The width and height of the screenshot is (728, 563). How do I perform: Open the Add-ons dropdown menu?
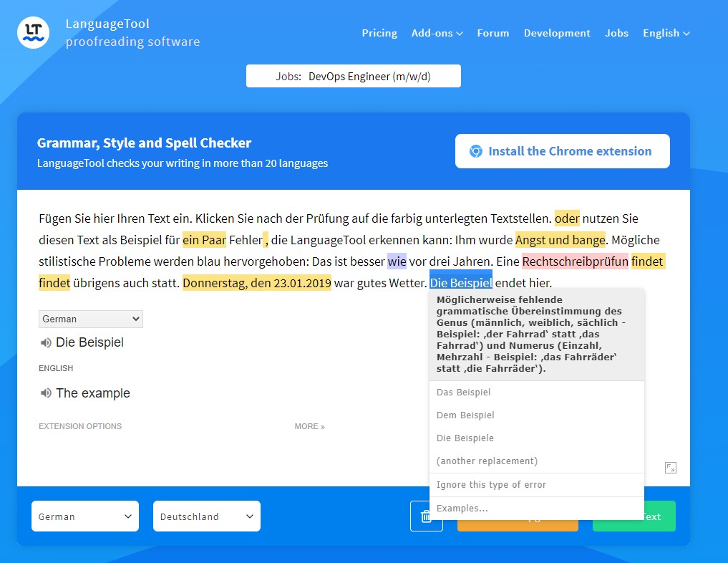[437, 33]
